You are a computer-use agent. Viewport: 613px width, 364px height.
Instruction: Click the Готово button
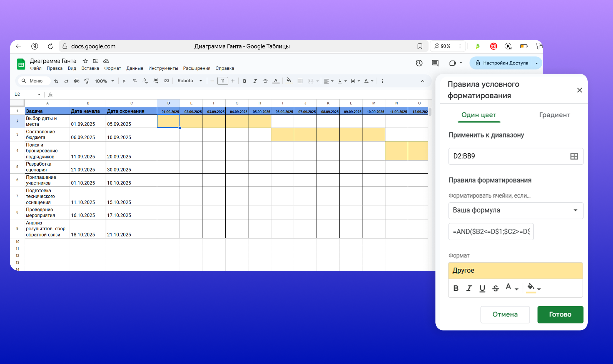(x=560, y=314)
